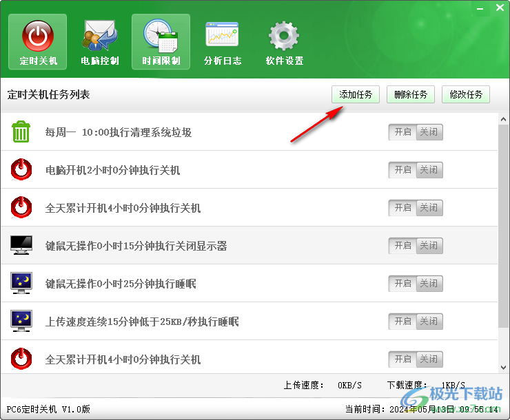510x420 pixels.
Task: Disable 上传速度连续15分钟 sleep task via 关闭
Action: click(429, 322)
